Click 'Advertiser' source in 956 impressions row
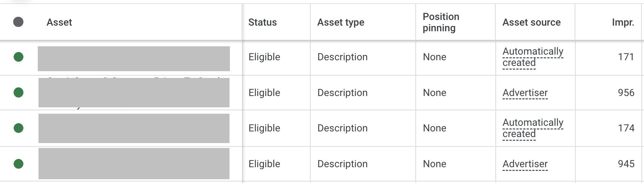The image size is (644, 183). coord(525,93)
